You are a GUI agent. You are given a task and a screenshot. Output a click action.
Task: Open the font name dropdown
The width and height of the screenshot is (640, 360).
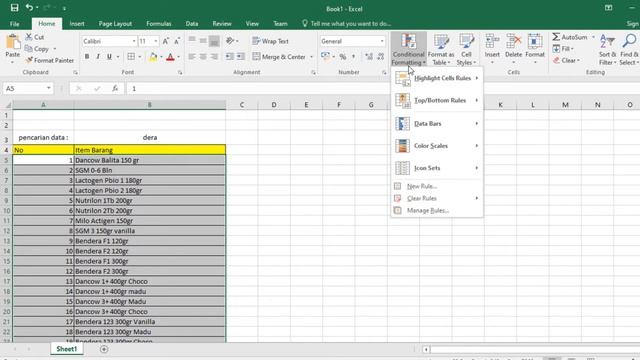pos(134,41)
